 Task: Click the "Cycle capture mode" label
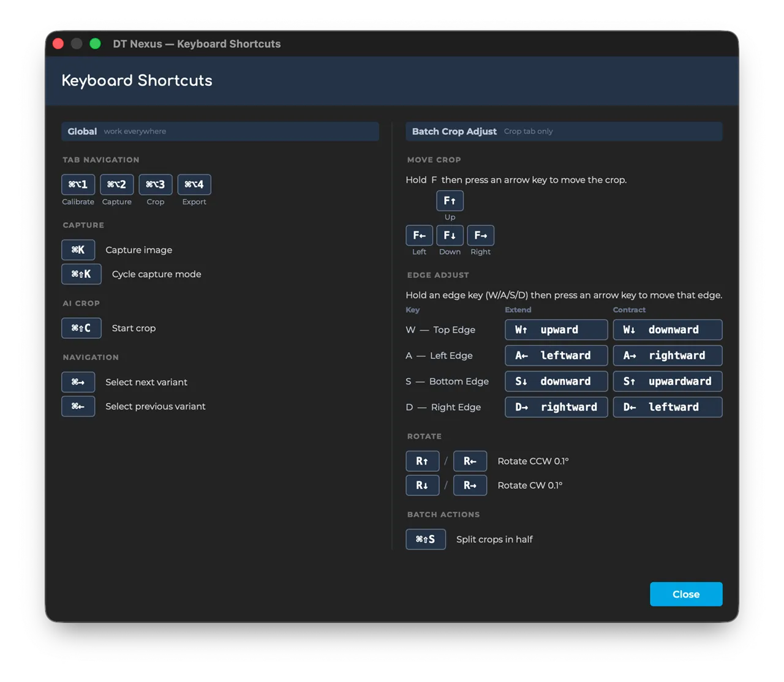pyautogui.click(x=157, y=274)
